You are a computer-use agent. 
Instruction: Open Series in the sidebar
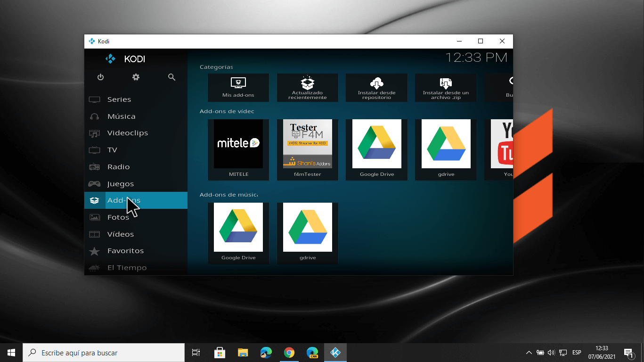136,99
